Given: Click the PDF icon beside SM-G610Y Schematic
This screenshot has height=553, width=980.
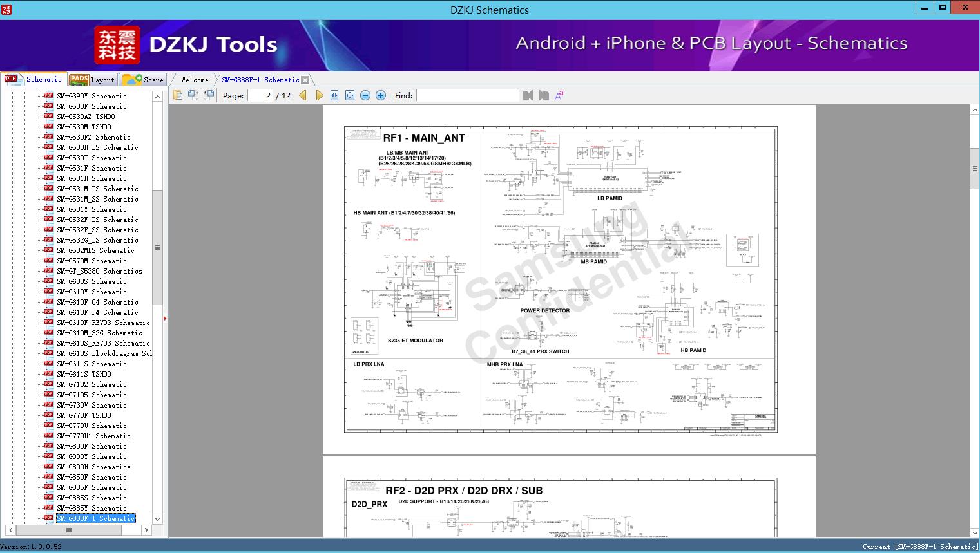Looking at the screenshot, I should coord(48,291).
